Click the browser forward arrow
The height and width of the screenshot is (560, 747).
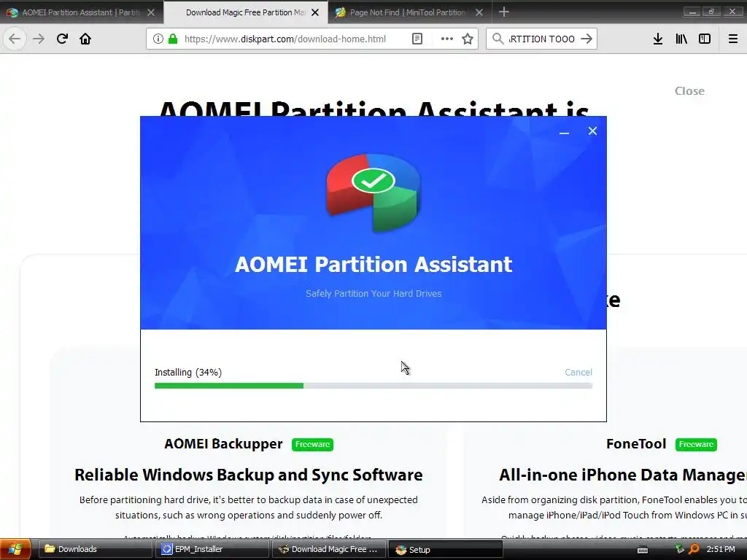click(x=39, y=39)
